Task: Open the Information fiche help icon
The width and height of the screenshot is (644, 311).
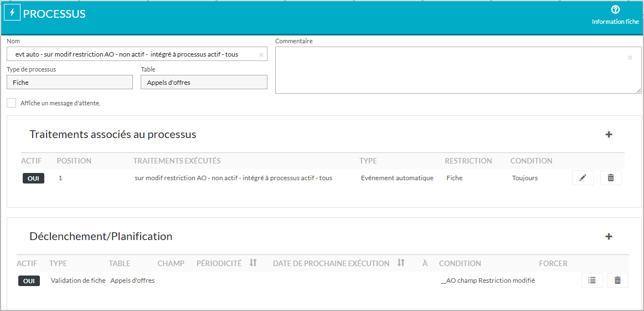Action: tap(615, 9)
